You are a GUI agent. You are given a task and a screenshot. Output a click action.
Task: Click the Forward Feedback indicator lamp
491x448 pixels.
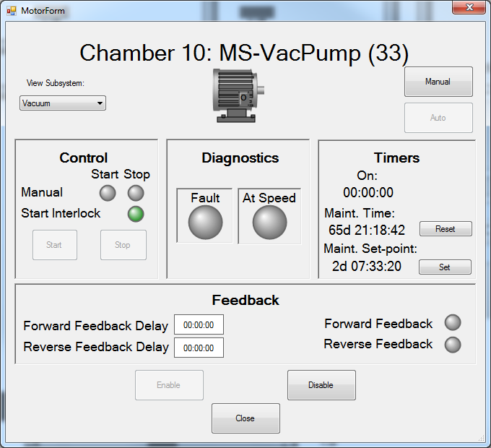(x=453, y=323)
